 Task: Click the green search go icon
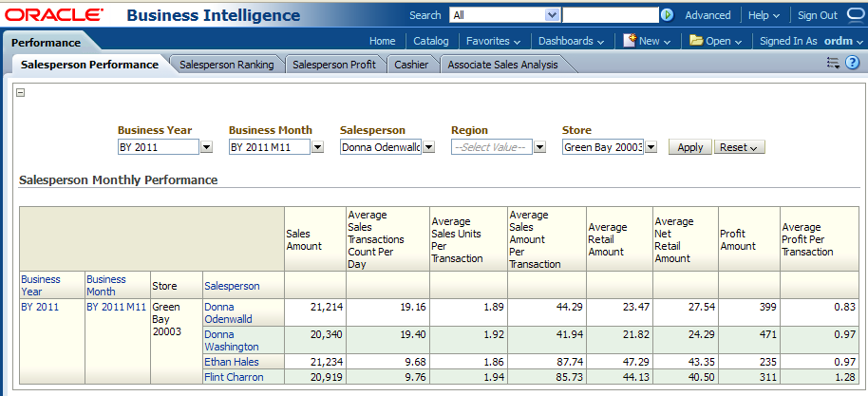[x=668, y=15]
